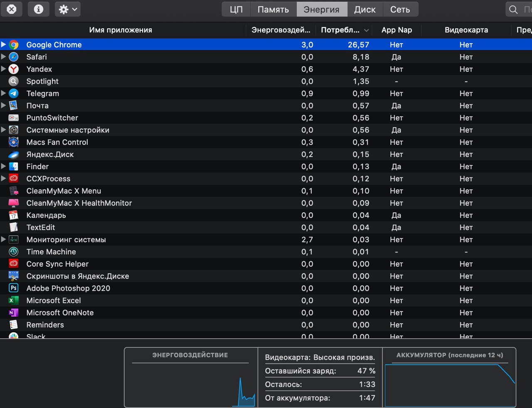532x408 pixels.
Task: Click the Аккумулятор last 12 hours graph
Action: pyautogui.click(x=450, y=385)
